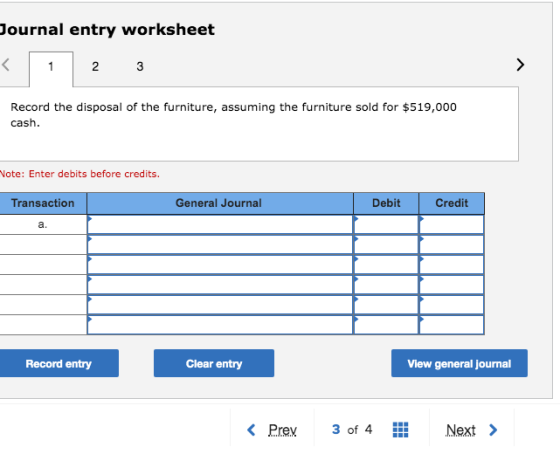The image size is (560, 454).
Task: Select Debit cell in row a.
Action: (386, 225)
